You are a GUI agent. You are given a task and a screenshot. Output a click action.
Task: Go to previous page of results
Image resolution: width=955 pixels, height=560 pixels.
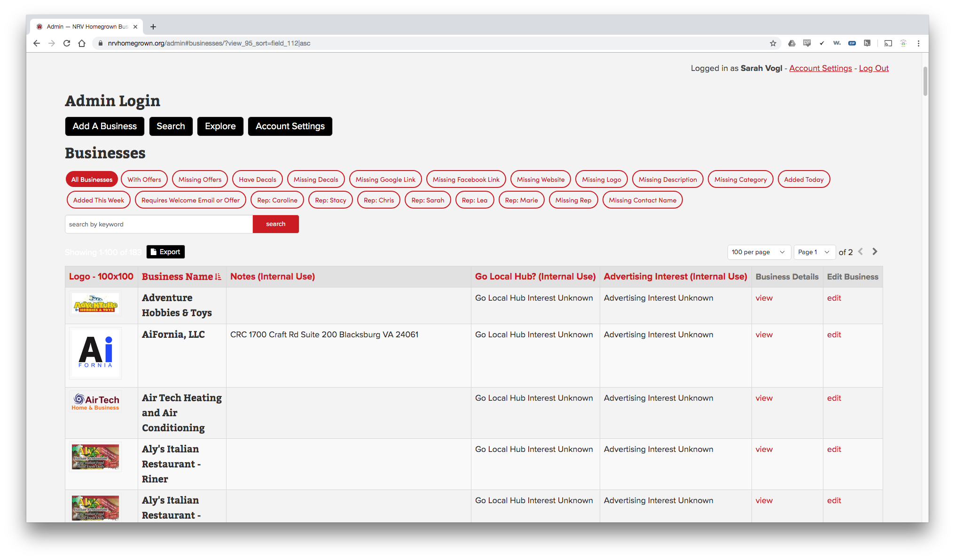[x=861, y=252]
